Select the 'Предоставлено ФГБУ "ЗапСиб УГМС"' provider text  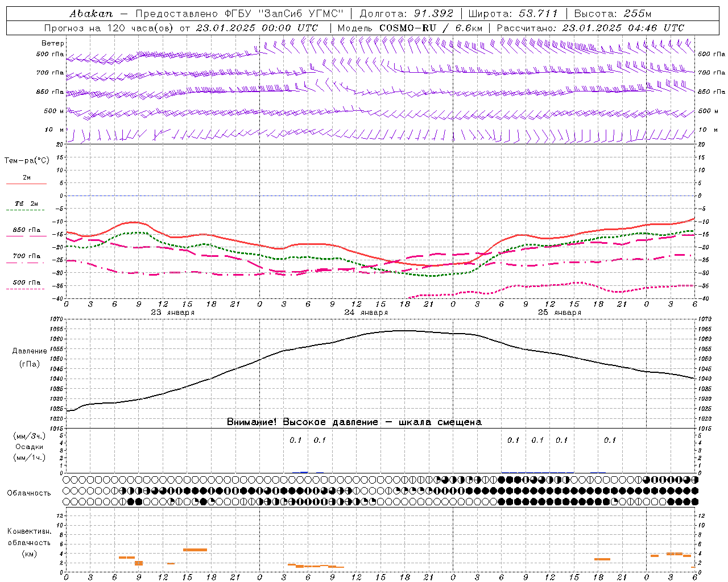239,14
